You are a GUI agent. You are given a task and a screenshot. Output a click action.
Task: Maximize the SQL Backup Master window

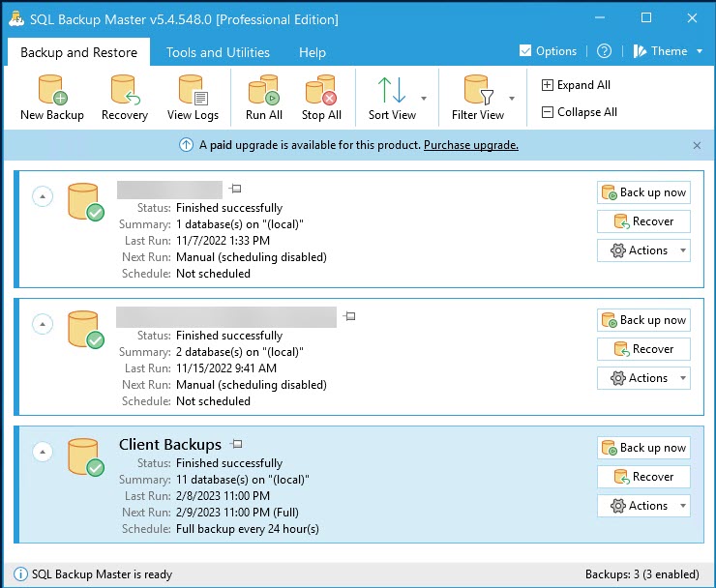[645, 18]
